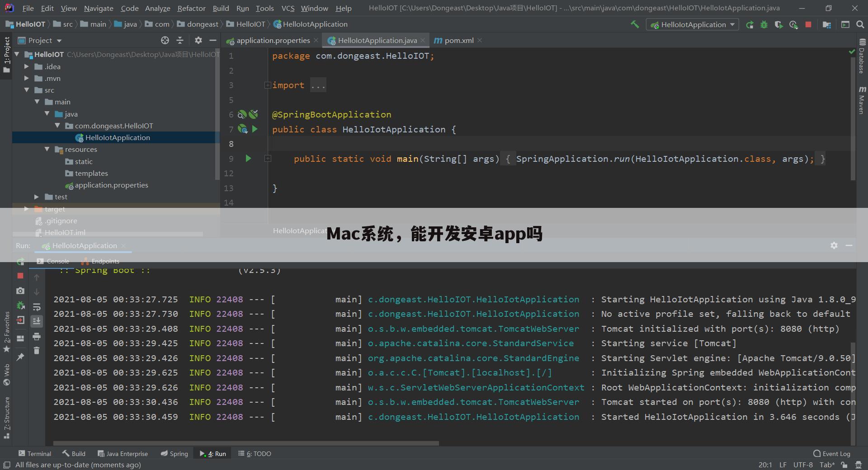Screen dimensions: 868x470
Task: Open the Spring tool window tab
Action: pyautogui.click(x=174, y=454)
